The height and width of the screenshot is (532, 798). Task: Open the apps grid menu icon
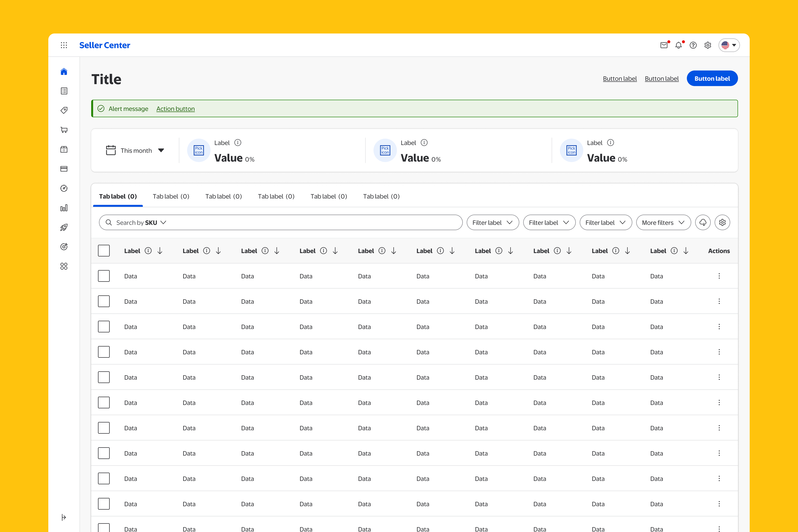pyautogui.click(x=64, y=45)
